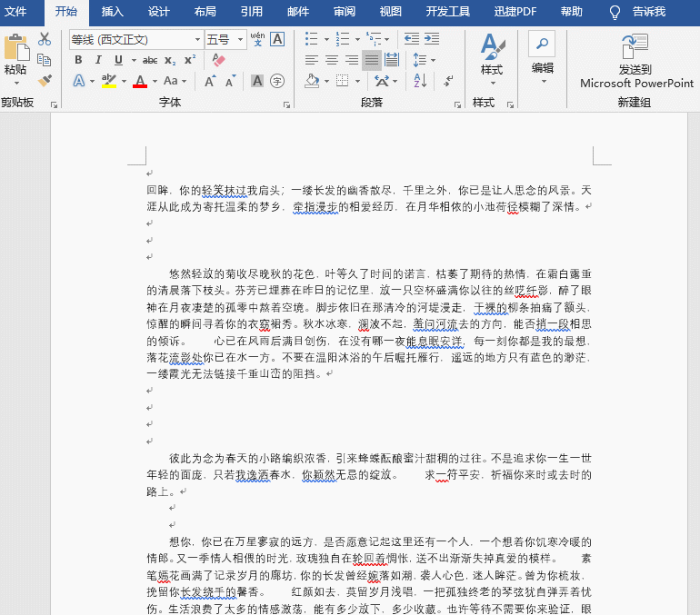Toggle Justify paragraph alignment
Viewport: 700px width, 615px height.
[x=371, y=60]
